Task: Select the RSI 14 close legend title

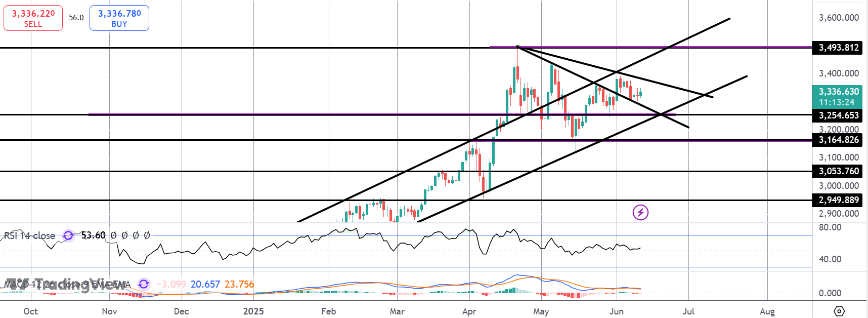Action: (30, 235)
